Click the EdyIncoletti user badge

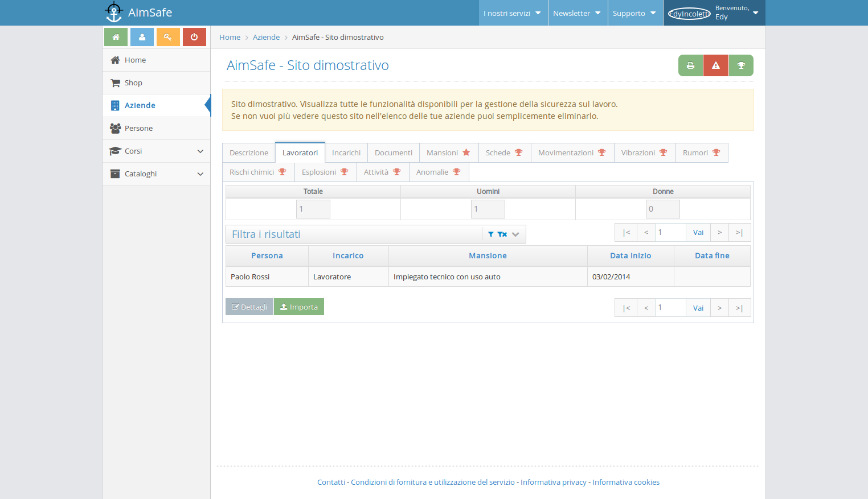pyautogui.click(x=689, y=14)
